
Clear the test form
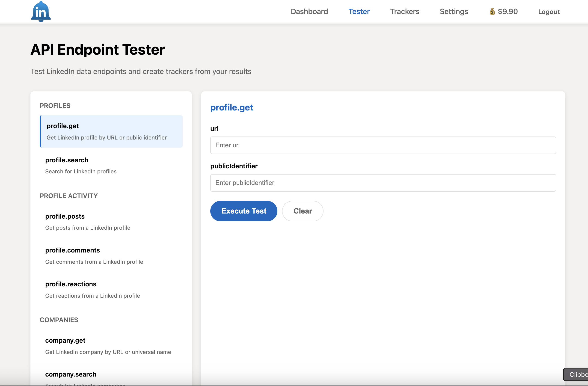click(x=302, y=211)
